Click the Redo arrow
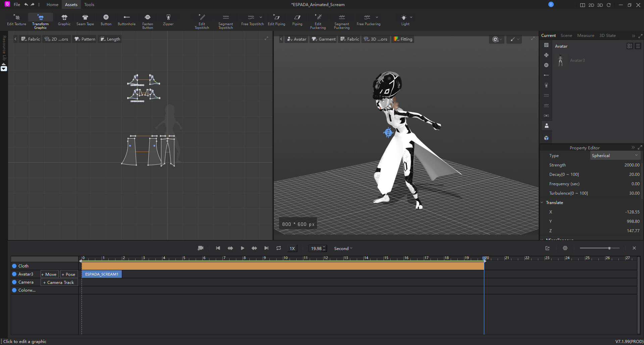The width and height of the screenshot is (644, 345). click(x=33, y=4)
